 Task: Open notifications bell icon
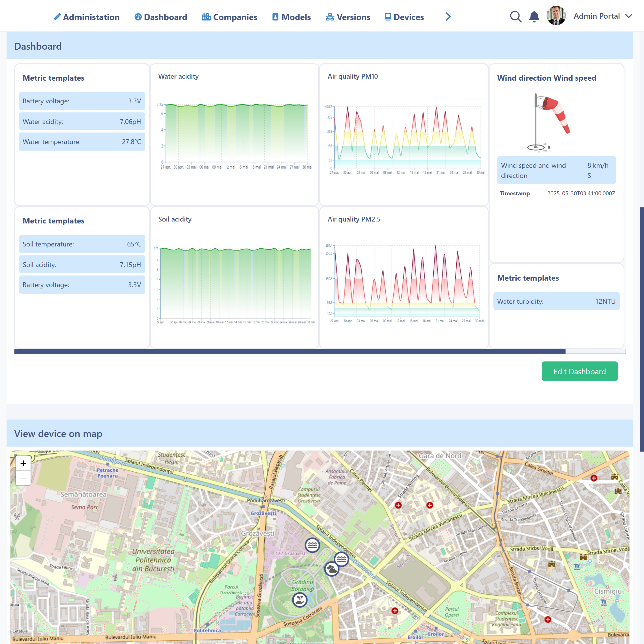point(534,17)
